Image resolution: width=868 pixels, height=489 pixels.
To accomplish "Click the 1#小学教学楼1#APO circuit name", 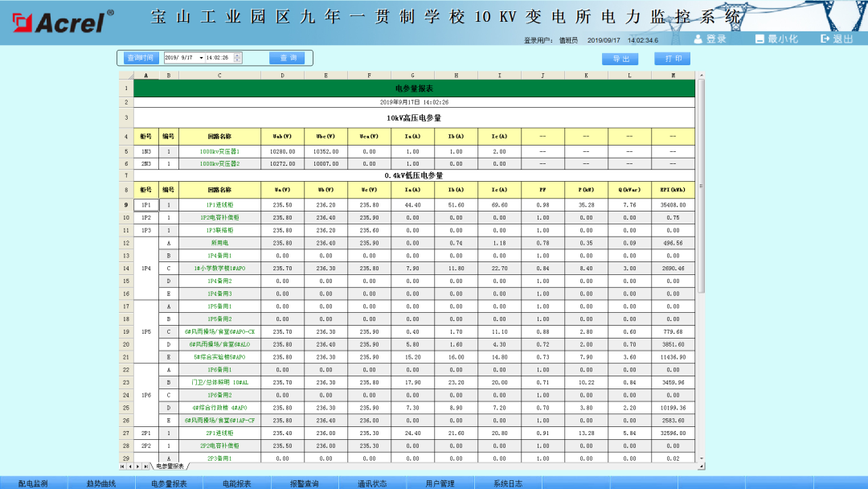I will point(219,269).
